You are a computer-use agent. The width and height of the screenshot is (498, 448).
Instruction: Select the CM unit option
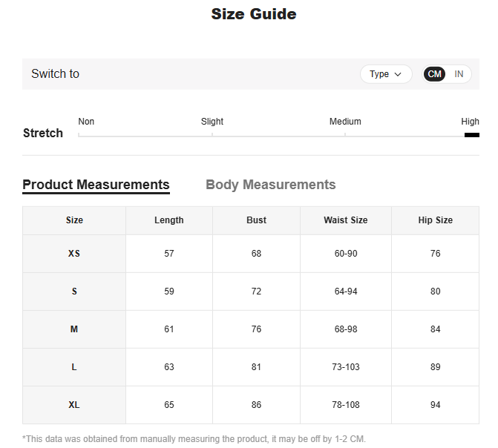(x=435, y=74)
